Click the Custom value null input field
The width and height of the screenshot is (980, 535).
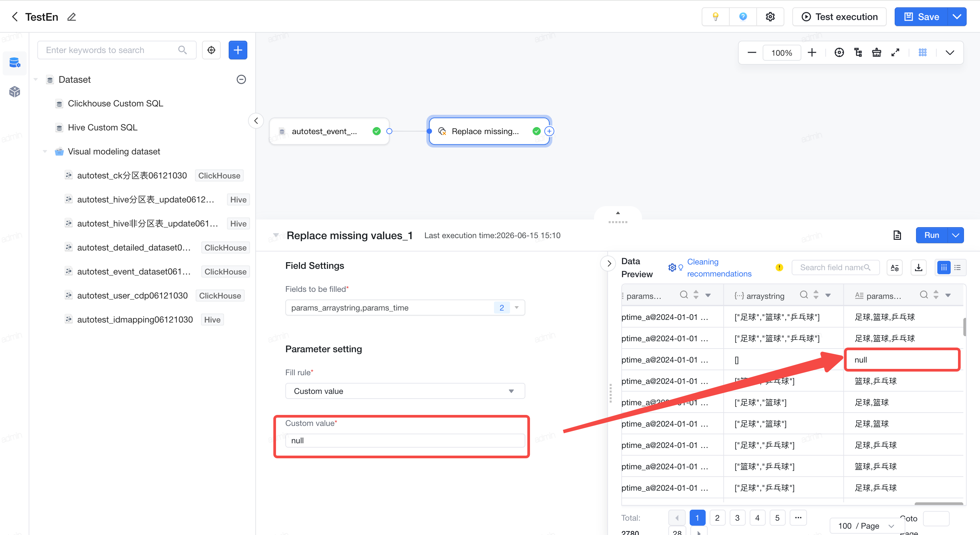(405, 441)
